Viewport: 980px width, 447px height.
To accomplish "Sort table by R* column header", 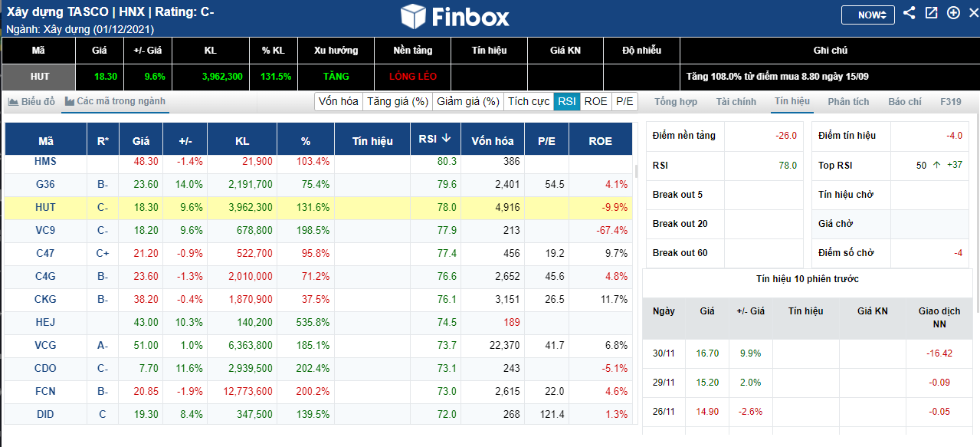I will 103,141.
